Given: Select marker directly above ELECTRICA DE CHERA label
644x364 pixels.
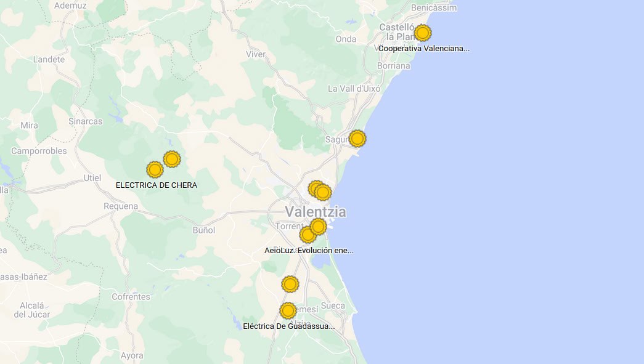Looking at the screenshot, I should [155, 169].
